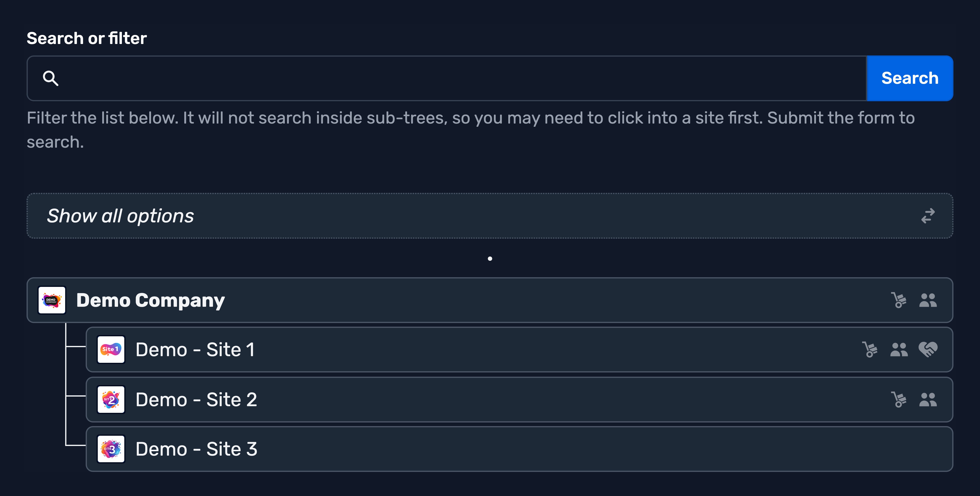This screenshot has width=980, height=496.
Task: Select the Demo Company tree row
Action: 490,300
